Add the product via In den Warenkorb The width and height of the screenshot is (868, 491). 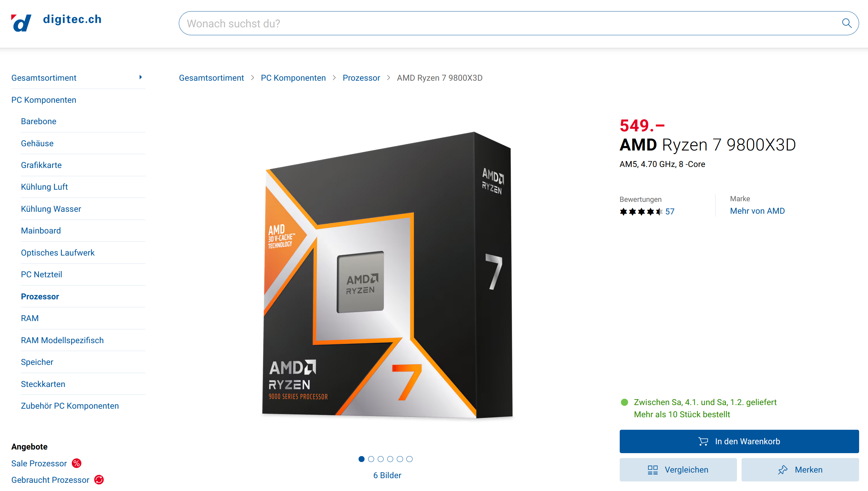point(739,441)
